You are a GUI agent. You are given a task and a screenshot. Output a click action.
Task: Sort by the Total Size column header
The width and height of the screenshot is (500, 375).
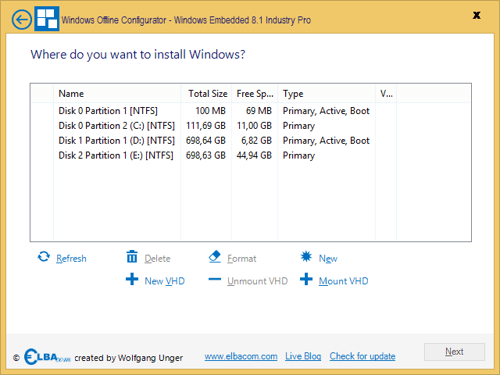206,94
